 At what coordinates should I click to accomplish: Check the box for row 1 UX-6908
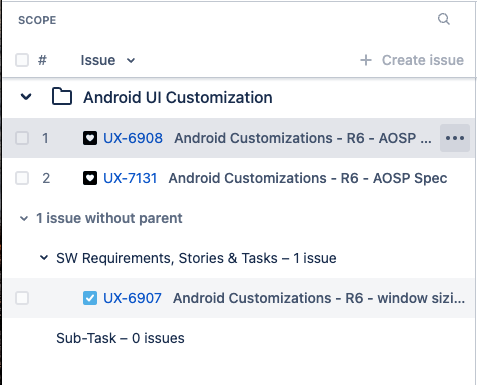tap(22, 138)
